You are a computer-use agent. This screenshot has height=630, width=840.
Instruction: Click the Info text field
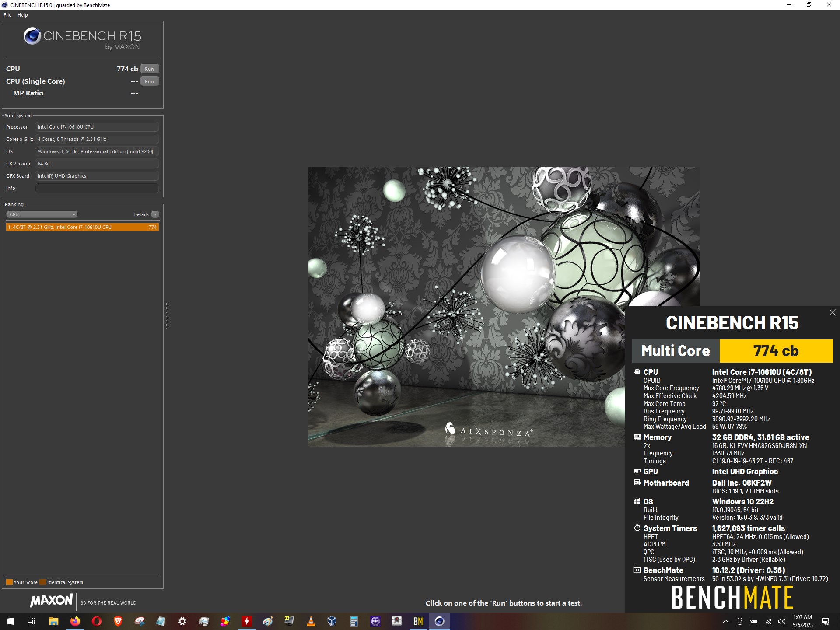[97, 188]
